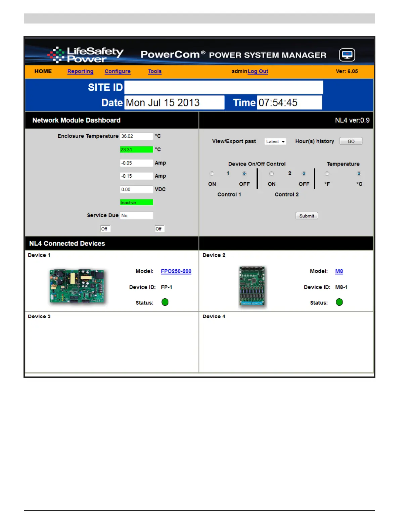Click Device On/Off Control label
The image size is (411, 532).
pos(257,164)
